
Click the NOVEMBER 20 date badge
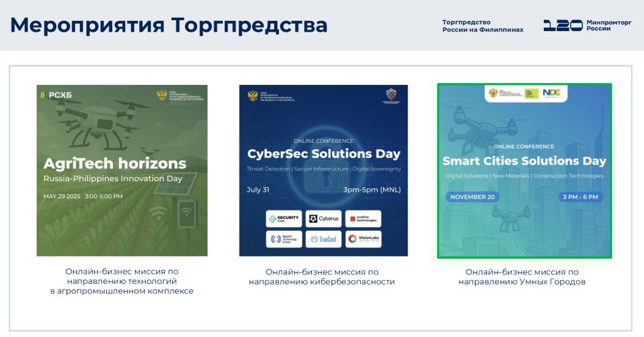coord(472,197)
